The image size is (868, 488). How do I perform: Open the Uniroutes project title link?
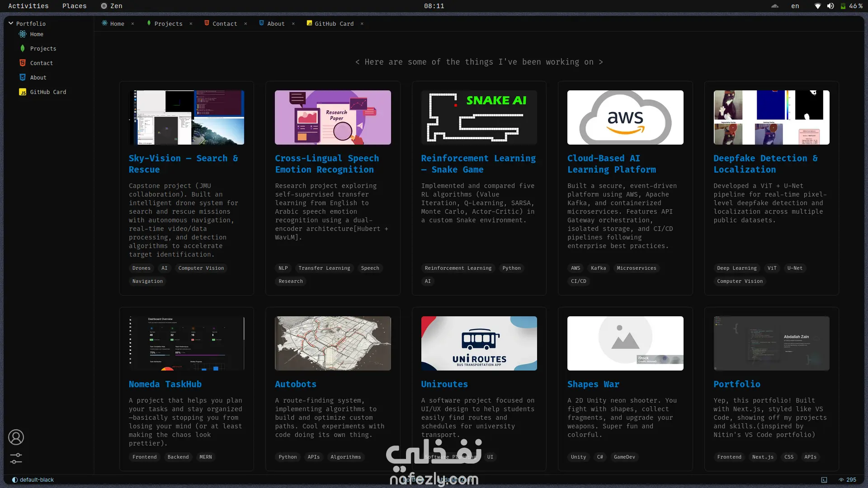coord(444,384)
